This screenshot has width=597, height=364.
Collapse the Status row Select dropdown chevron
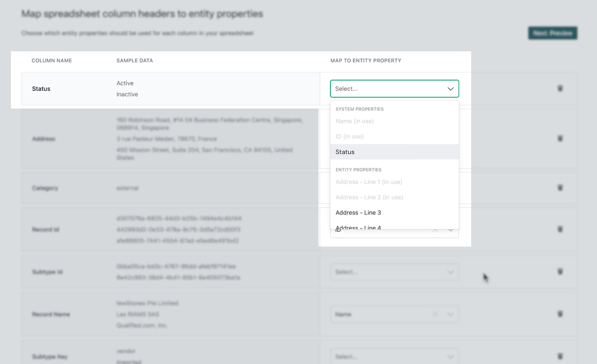(x=451, y=89)
